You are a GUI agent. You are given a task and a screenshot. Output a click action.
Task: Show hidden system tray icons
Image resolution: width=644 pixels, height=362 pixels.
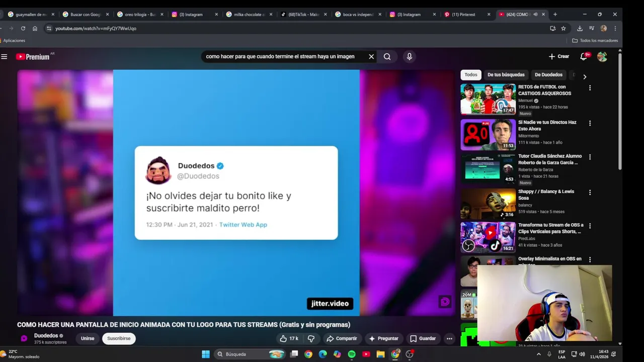(x=539, y=354)
